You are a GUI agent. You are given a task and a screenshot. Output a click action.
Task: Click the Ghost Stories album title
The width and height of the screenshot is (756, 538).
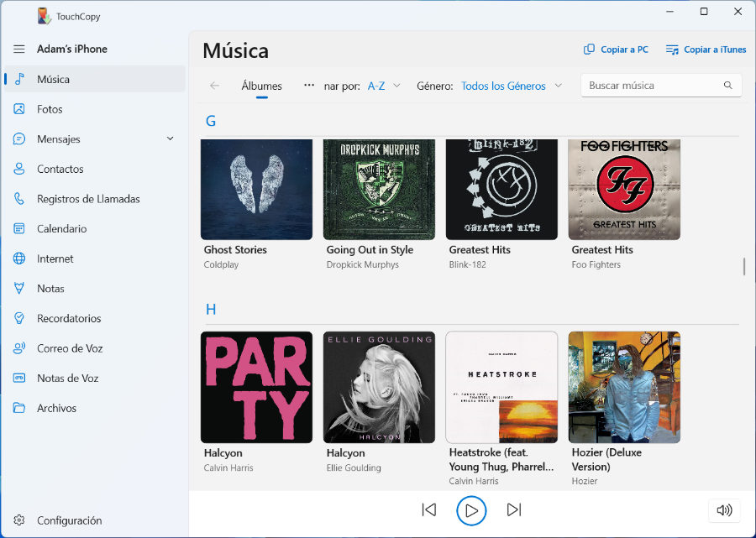click(235, 249)
